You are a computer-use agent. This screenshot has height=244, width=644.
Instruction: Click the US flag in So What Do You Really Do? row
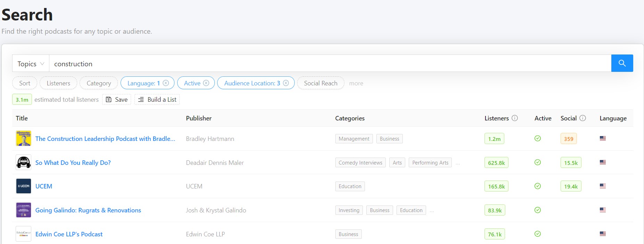pos(603,162)
